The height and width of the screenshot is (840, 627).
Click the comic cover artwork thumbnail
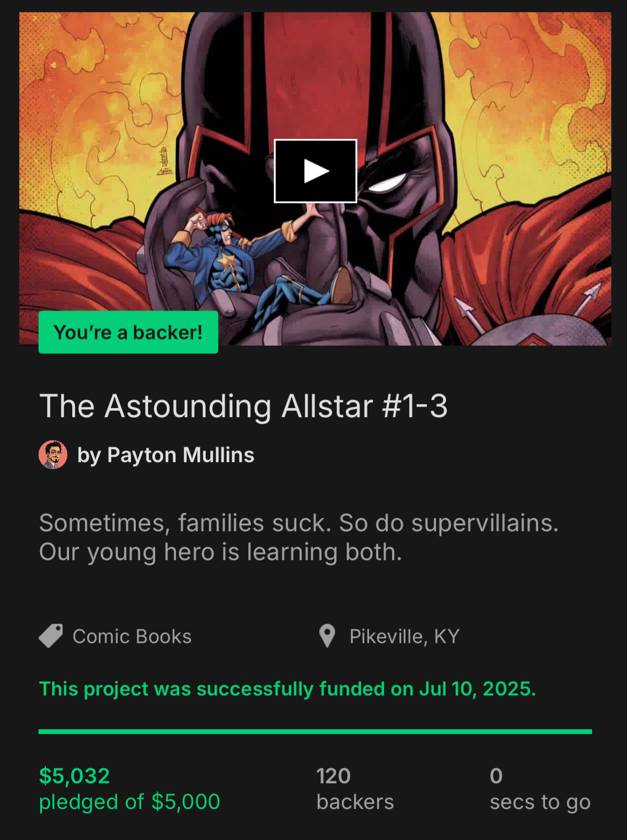click(315, 179)
